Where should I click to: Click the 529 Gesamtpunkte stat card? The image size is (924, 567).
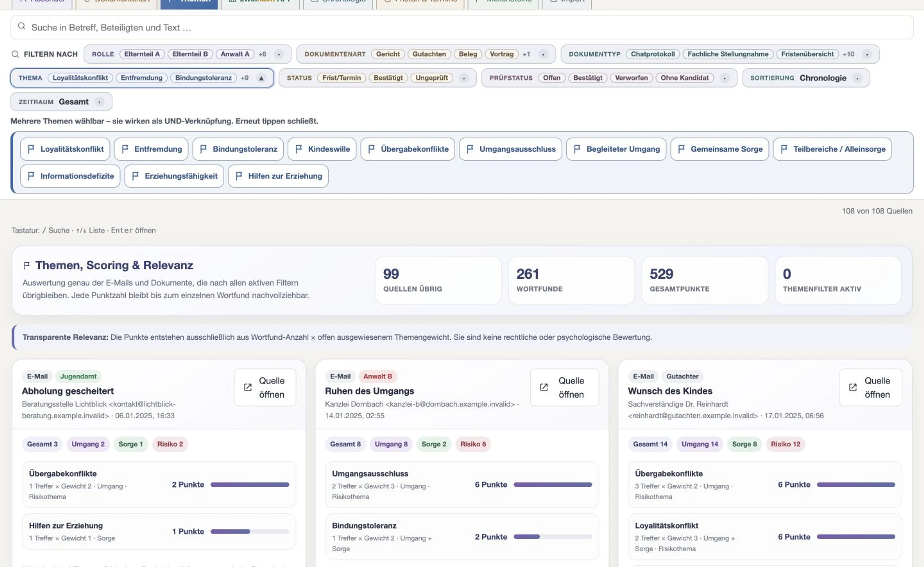(705, 280)
